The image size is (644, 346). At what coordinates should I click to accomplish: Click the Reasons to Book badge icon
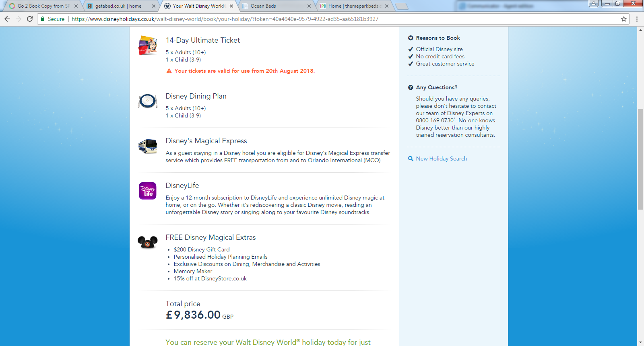(411, 38)
